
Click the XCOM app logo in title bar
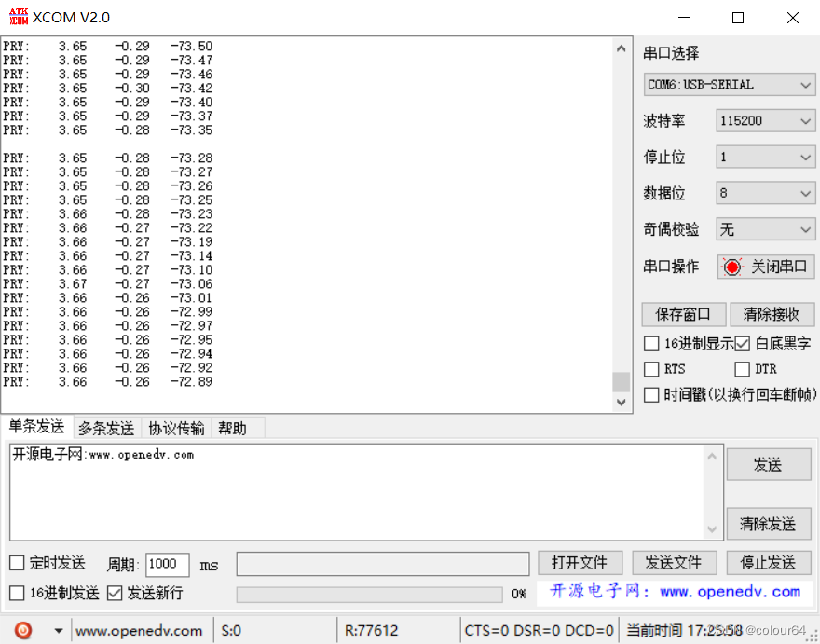(19, 17)
